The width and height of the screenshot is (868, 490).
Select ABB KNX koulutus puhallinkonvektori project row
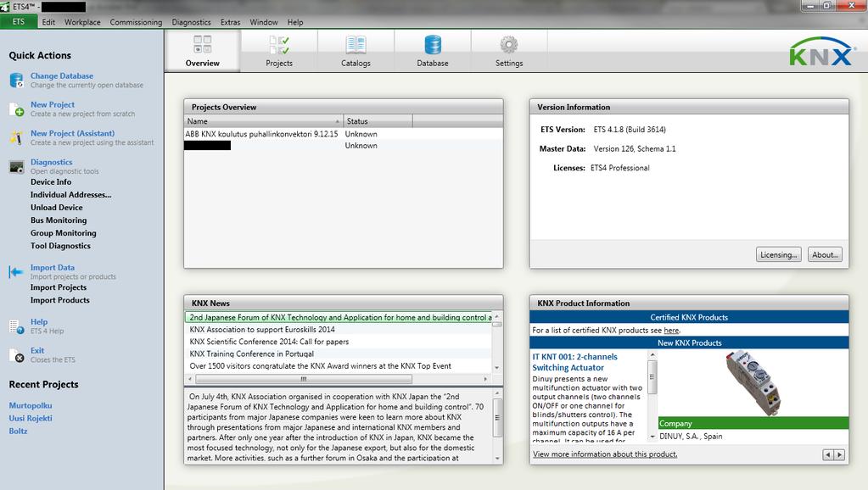tap(344, 134)
